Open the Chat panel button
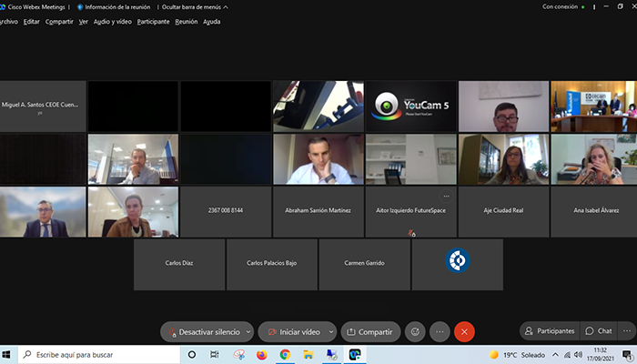Image resolution: width=637 pixels, height=364 pixels. 598,331
